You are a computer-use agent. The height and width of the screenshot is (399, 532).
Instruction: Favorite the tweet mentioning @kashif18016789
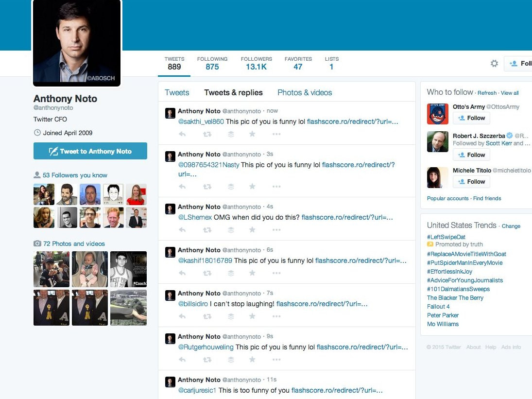click(252, 273)
